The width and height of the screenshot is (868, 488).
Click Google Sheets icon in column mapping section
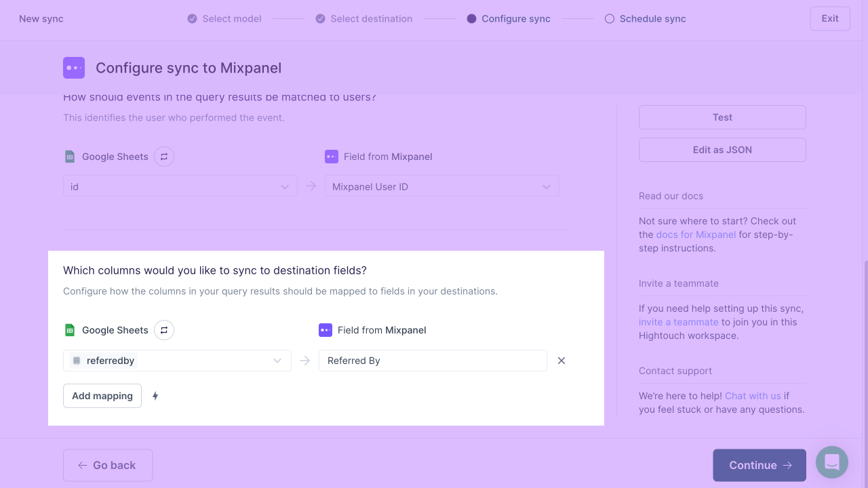tap(70, 330)
